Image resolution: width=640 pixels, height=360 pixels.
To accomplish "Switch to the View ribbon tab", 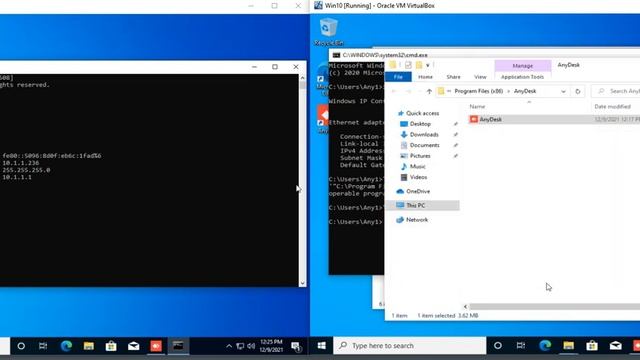I will 480,77.
